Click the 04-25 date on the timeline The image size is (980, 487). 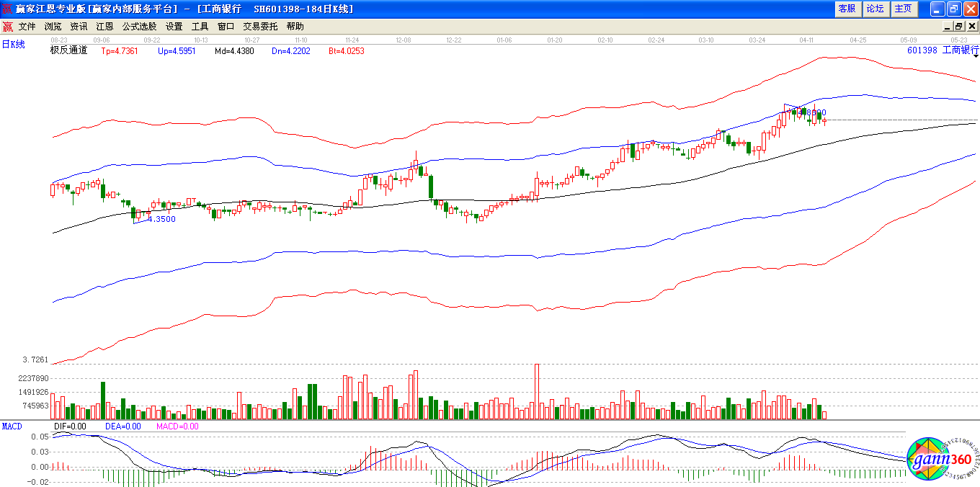pos(857,40)
